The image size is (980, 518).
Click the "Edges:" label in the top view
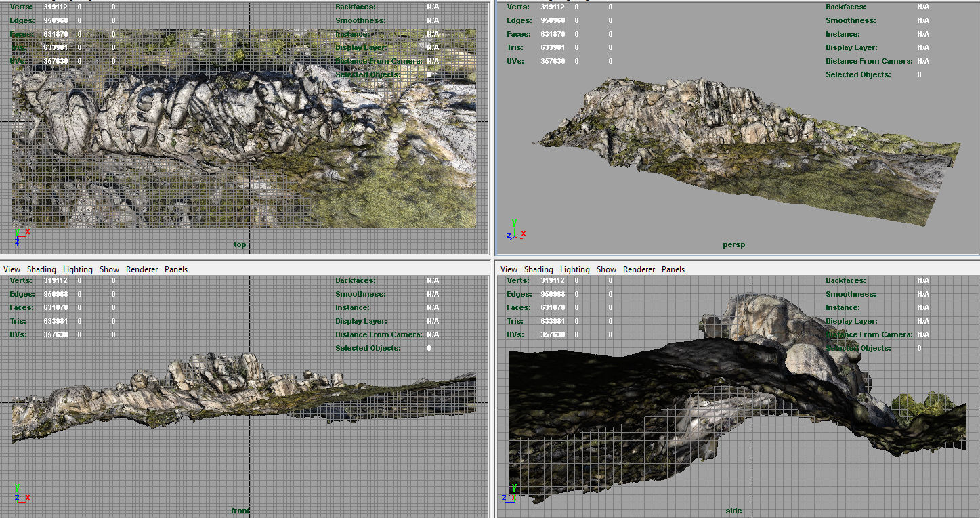tap(22, 20)
